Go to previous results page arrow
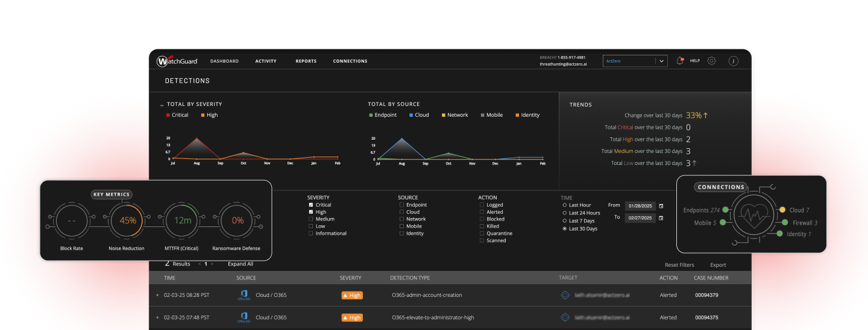The image size is (868, 330). click(x=200, y=264)
